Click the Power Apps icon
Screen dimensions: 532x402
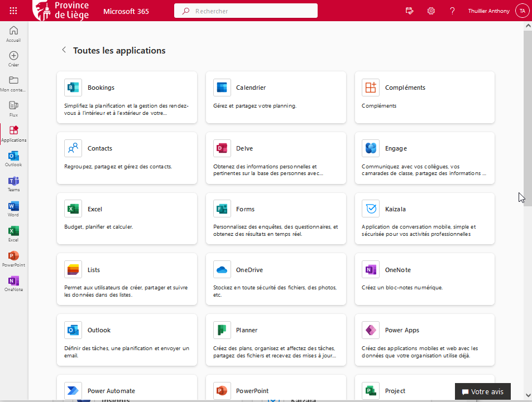click(371, 330)
